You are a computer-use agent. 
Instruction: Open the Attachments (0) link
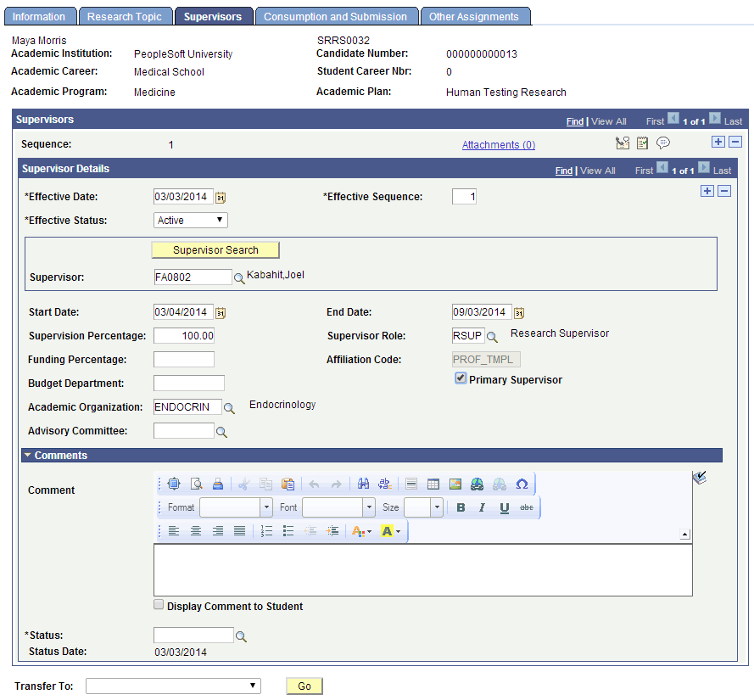tap(498, 144)
